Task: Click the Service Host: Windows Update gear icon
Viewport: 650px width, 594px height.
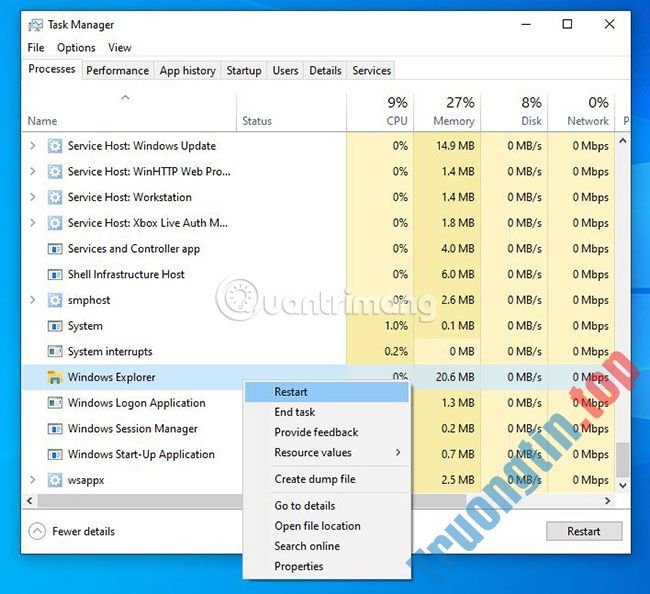Action: pyautogui.click(x=55, y=146)
